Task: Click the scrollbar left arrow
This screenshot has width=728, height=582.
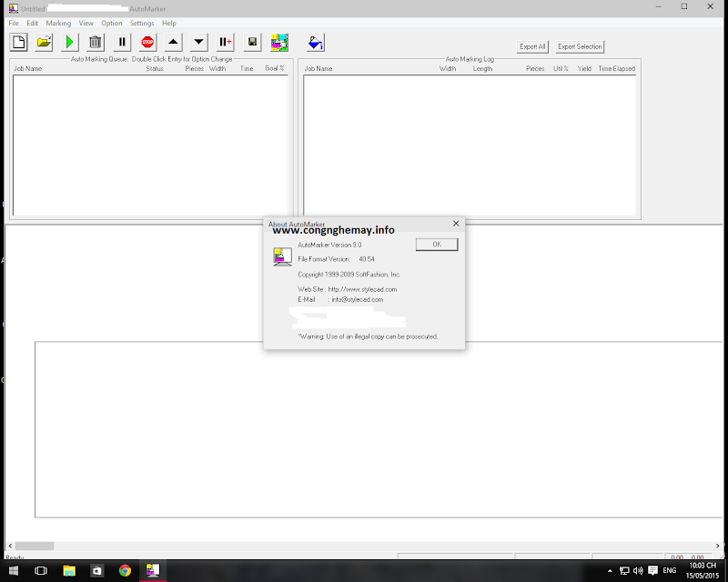Action: [10, 546]
